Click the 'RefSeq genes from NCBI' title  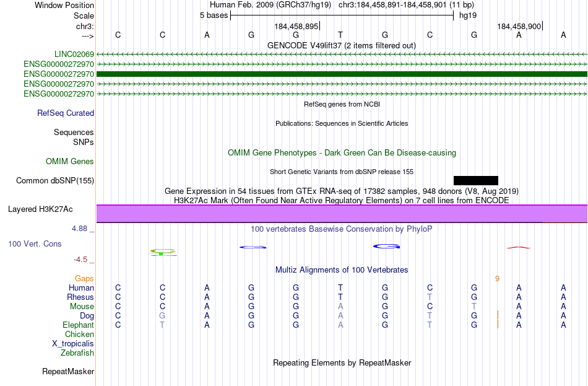[342, 104]
